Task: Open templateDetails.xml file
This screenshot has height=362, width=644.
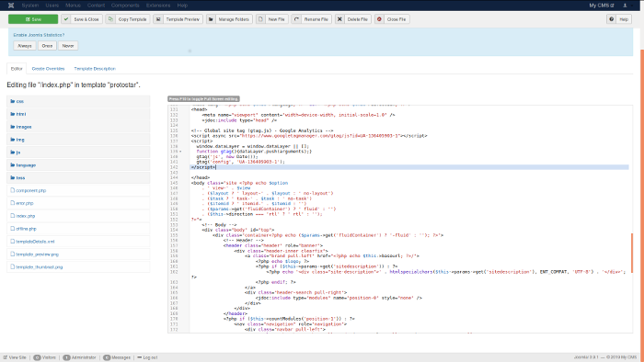Action: (35, 242)
